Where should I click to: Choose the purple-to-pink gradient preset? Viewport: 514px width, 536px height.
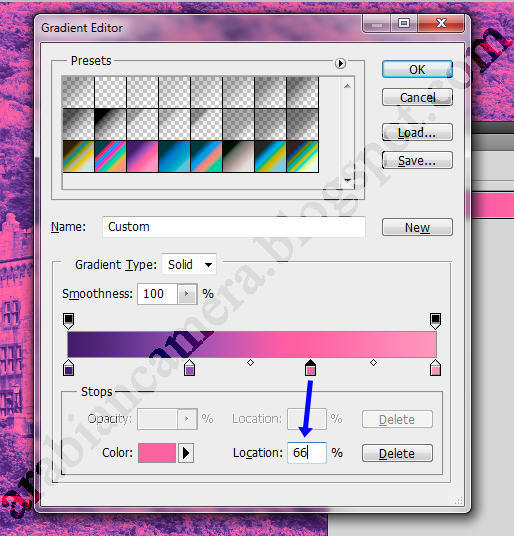point(142,157)
